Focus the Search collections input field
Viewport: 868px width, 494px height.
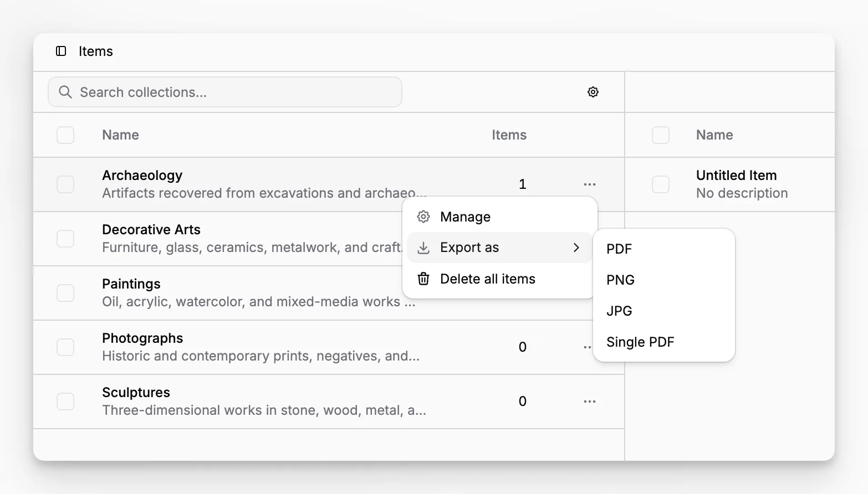point(225,92)
